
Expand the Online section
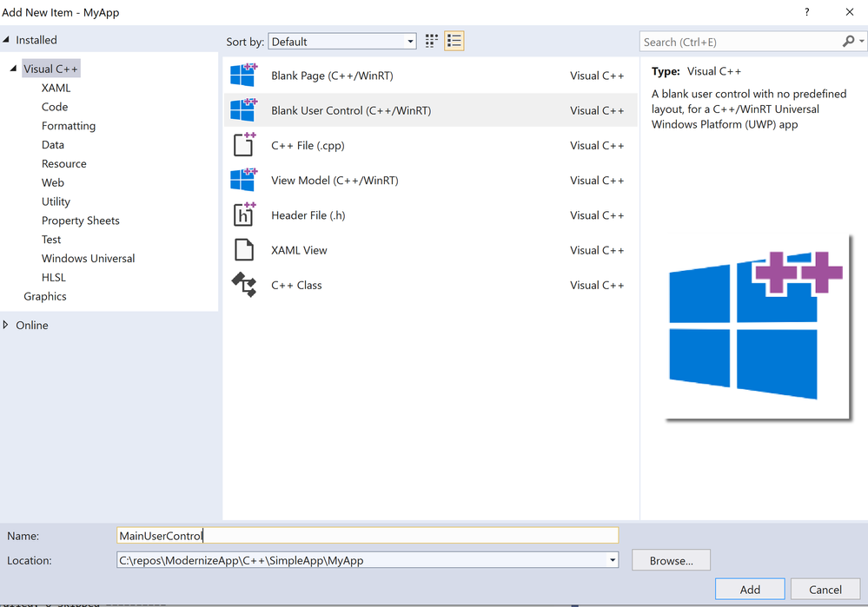pyautogui.click(x=6, y=325)
